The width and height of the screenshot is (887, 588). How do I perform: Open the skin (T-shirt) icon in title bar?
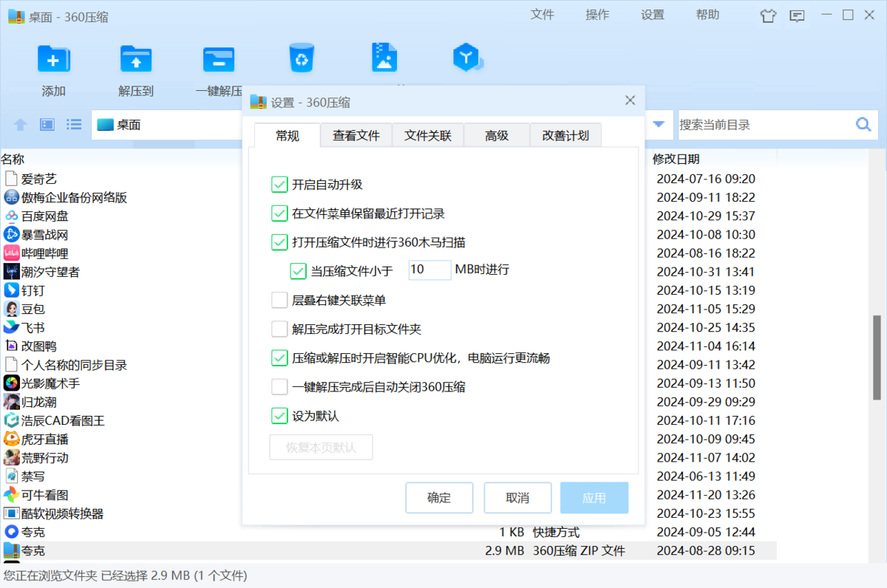coord(769,16)
